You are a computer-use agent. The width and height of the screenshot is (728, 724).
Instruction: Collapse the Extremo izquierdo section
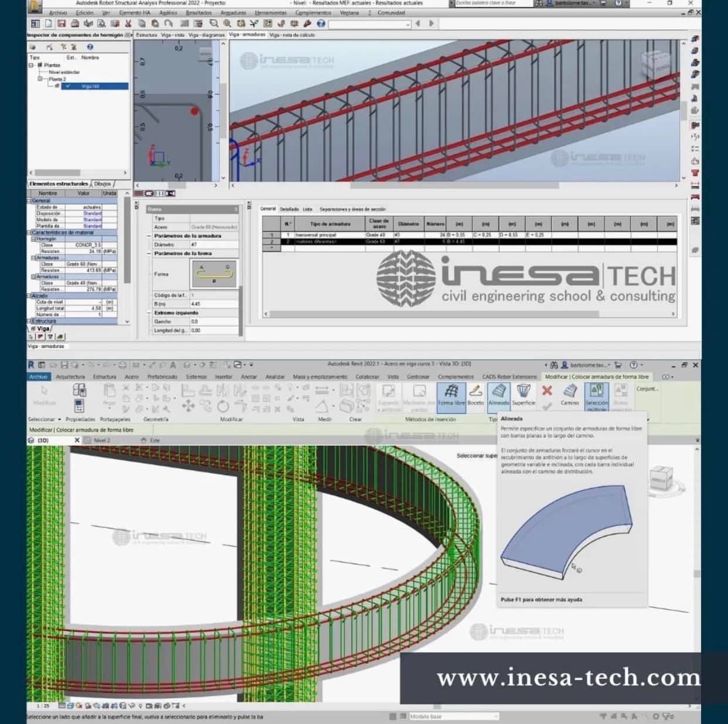pos(149,313)
